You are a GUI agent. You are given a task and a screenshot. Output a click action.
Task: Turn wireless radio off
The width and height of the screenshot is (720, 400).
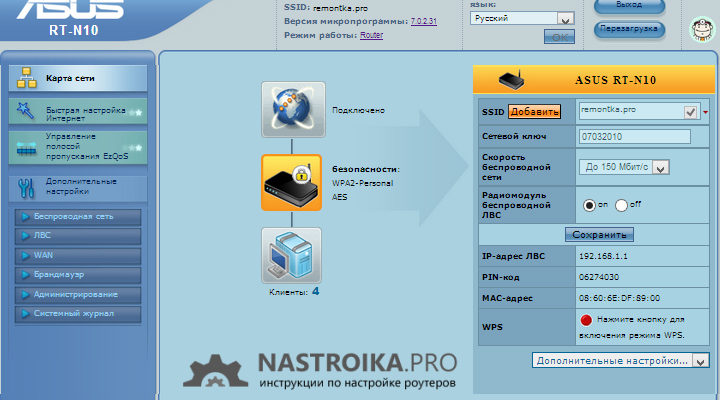[x=621, y=205]
